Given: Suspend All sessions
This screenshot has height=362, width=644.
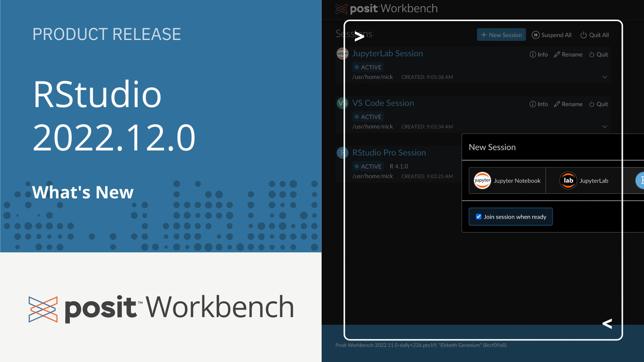Looking at the screenshot, I should point(552,35).
